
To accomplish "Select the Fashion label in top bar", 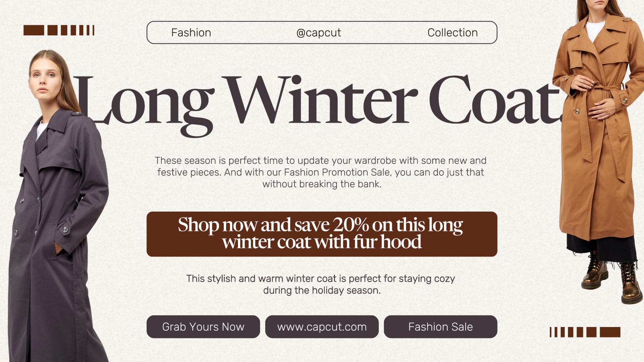I will [x=191, y=33].
